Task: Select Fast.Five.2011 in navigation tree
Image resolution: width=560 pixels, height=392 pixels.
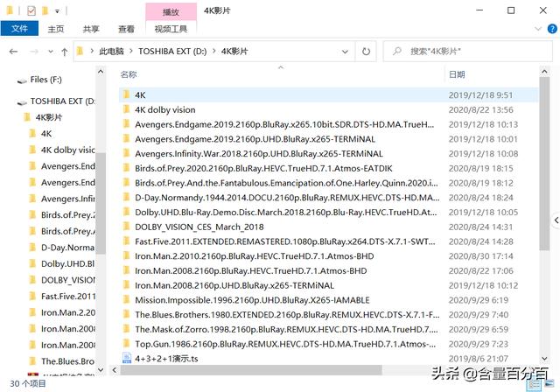Action: [68, 297]
